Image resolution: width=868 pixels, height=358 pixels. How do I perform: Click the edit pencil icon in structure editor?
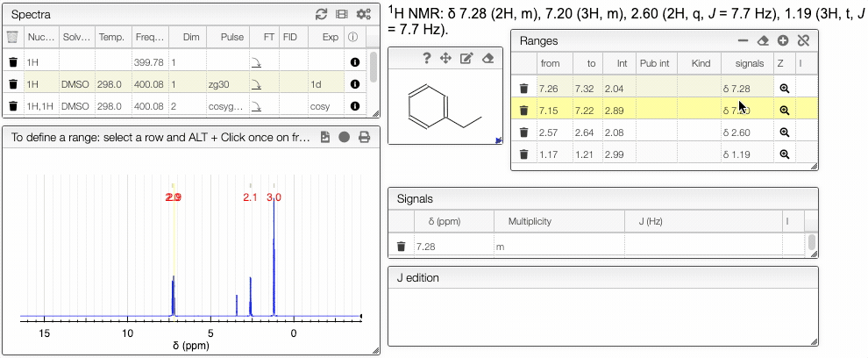pos(466,58)
